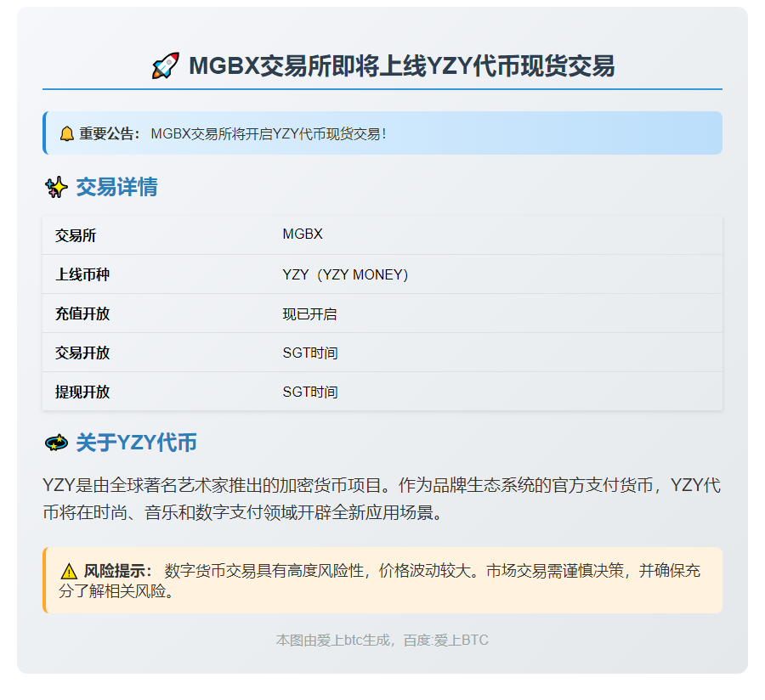The image size is (765, 700).
Task: Click the 重要公告 bell notification area
Action: (104, 133)
